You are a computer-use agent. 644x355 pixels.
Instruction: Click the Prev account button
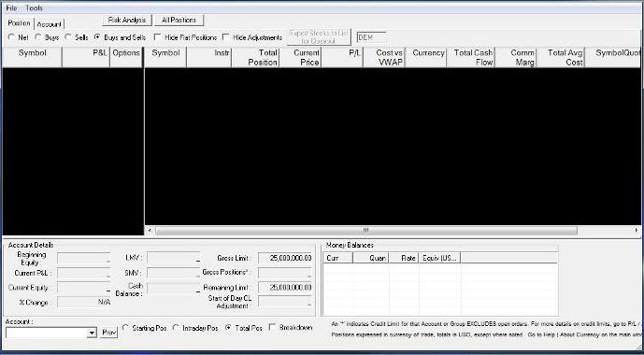pos(108,333)
